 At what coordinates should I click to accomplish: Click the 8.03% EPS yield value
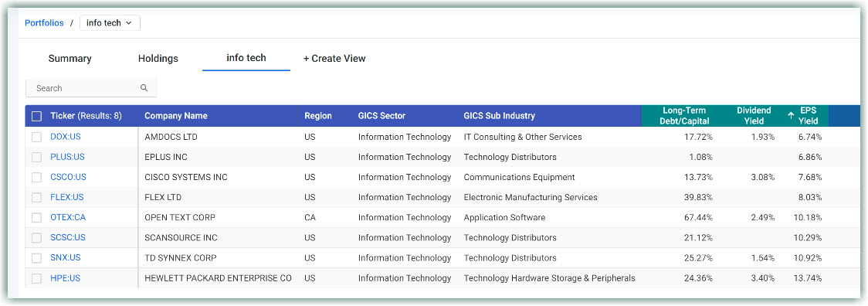pyautogui.click(x=810, y=197)
